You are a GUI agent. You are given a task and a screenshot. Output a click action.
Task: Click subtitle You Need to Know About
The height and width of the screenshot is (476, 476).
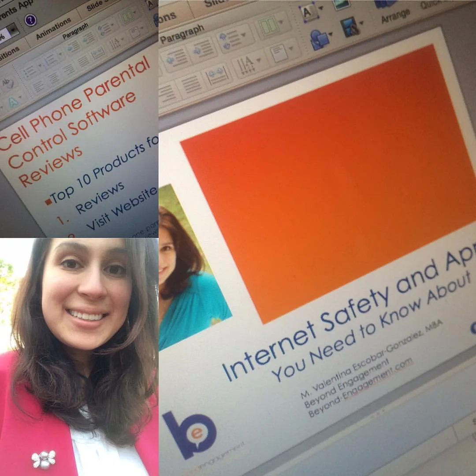coord(371,326)
